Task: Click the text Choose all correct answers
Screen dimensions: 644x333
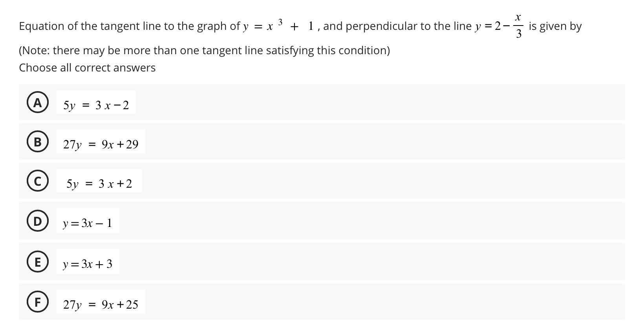Action: point(87,68)
